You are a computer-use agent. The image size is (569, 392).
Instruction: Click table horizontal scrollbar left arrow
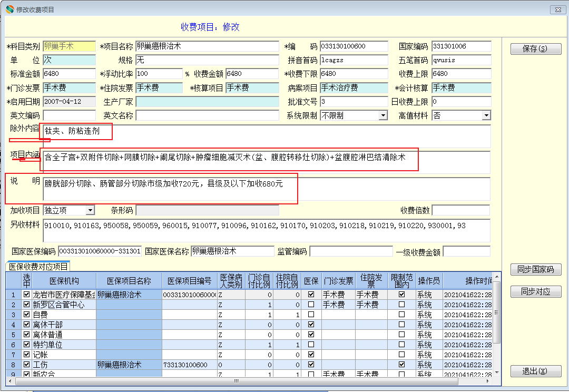pyautogui.click(x=10, y=381)
